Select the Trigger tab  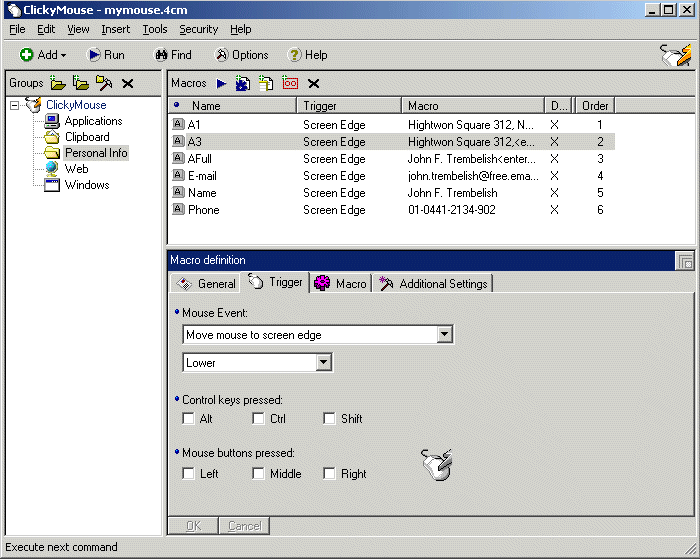[x=275, y=282]
